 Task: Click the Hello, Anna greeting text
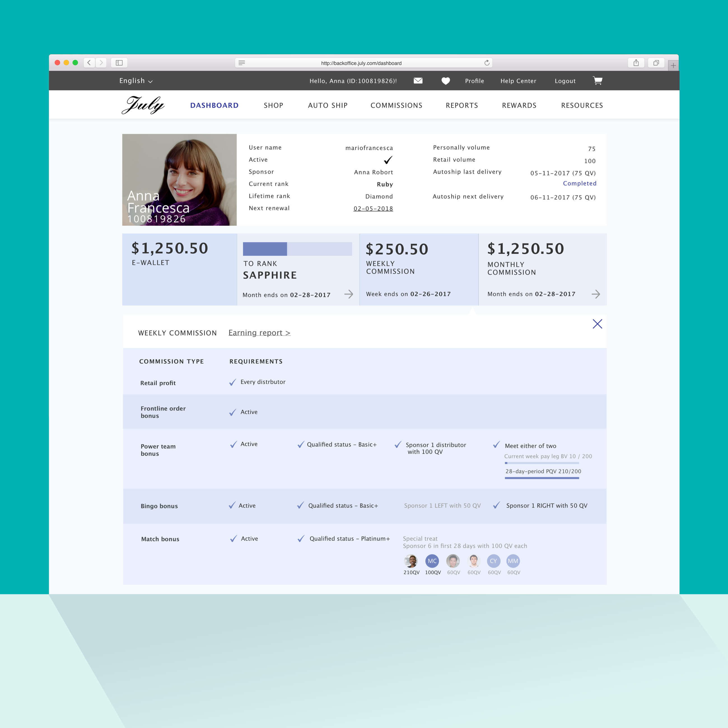[353, 81]
